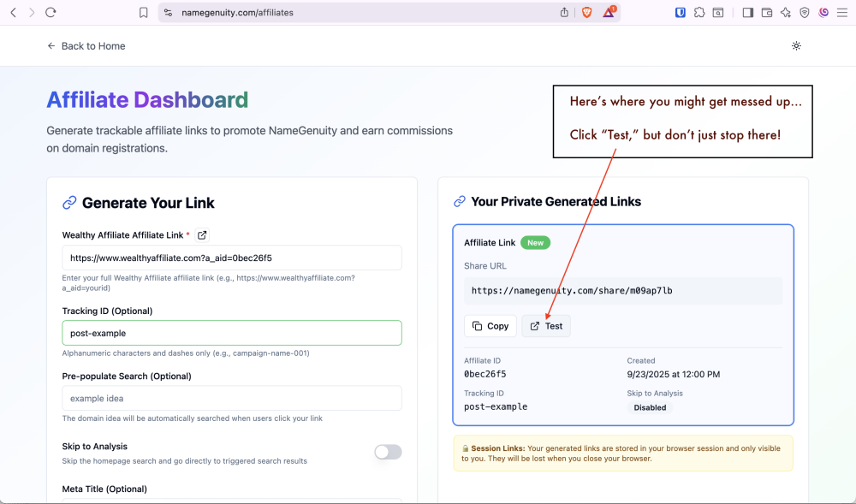Open the browser hamburger menu
Image resolution: width=856 pixels, height=504 pixels.
(841, 13)
